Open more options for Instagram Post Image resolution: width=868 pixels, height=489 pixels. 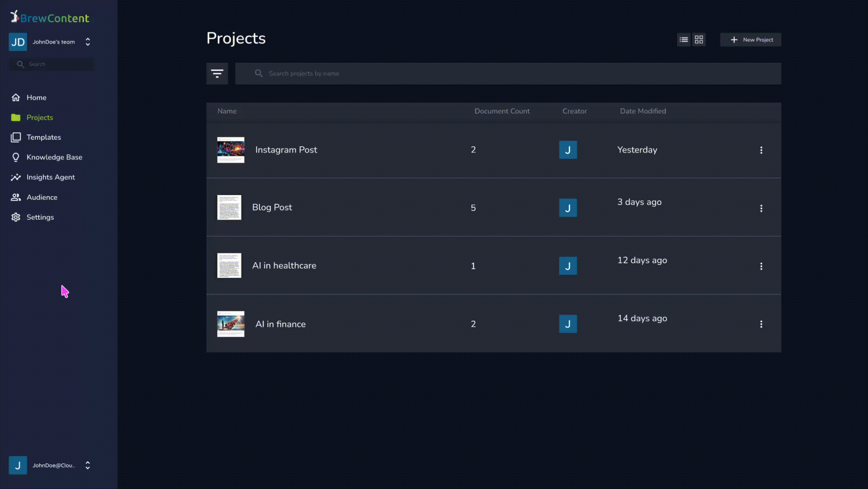761,150
